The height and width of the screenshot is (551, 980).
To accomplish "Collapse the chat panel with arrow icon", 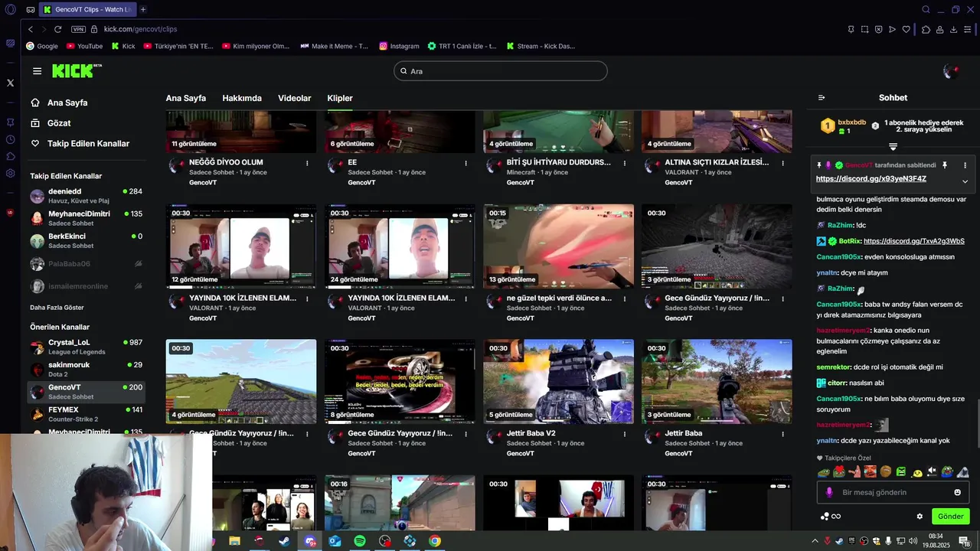I will [822, 98].
